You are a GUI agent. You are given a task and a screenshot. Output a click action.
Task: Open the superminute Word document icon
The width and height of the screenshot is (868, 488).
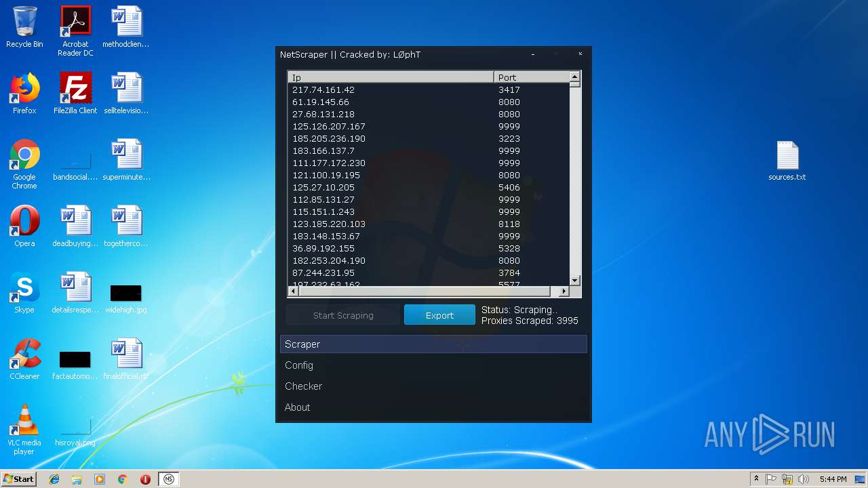(x=126, y=160)
